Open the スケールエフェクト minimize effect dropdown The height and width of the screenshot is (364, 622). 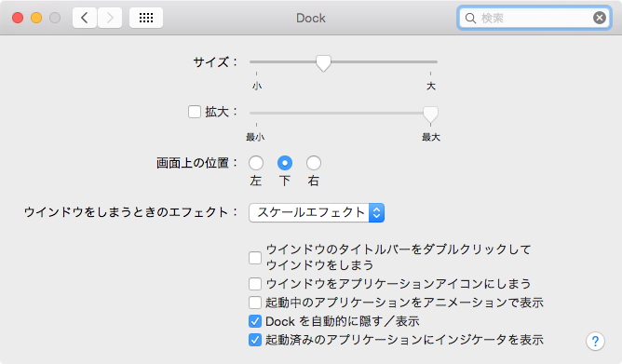[317, 212]
